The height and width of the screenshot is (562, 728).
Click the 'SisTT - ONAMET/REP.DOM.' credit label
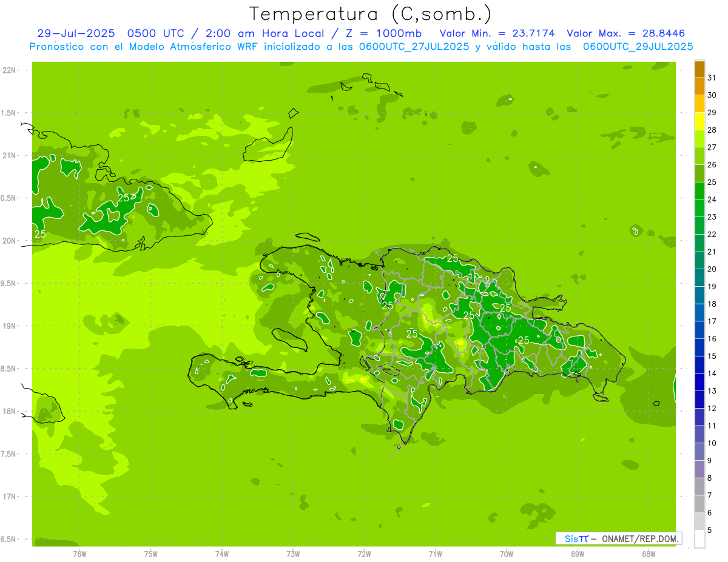618,538
